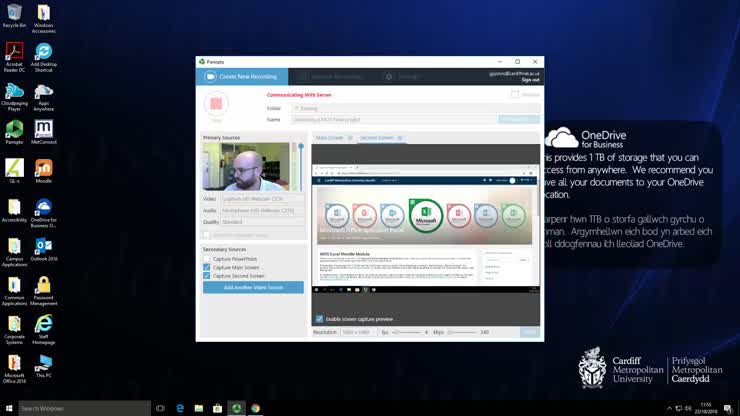Open Chrome from the taskbar
The image size is (740, 416).
coord(255,408)
